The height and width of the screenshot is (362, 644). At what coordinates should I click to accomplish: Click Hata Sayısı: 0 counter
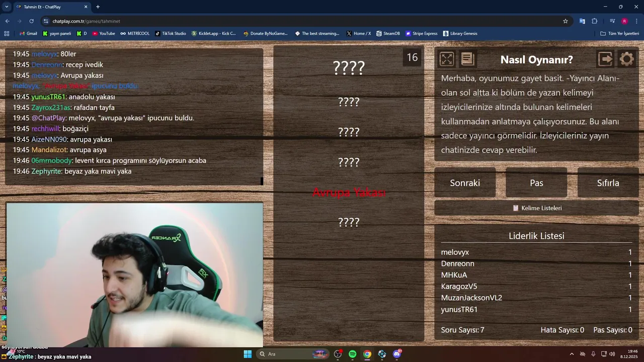coord(562,330)
